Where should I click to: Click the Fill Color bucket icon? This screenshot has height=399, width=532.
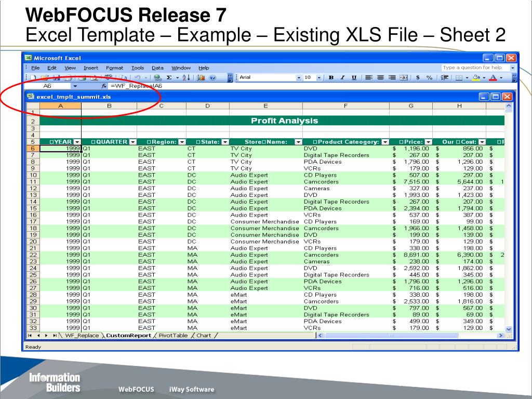[x=476, y=78]
